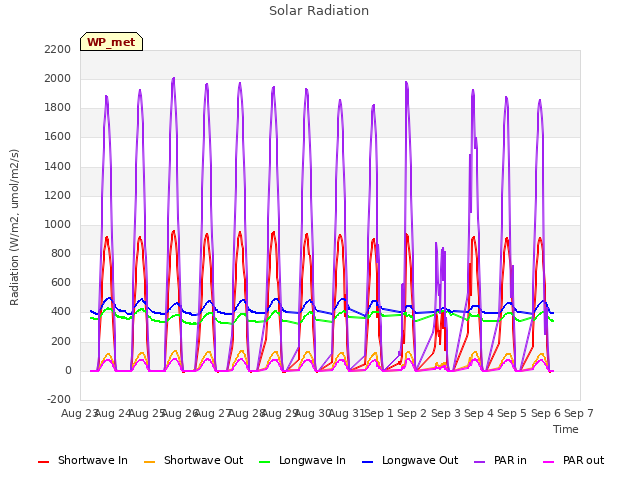640x480 pixels.
Task: Click the Time x-axis label
Action: point(566,429)
